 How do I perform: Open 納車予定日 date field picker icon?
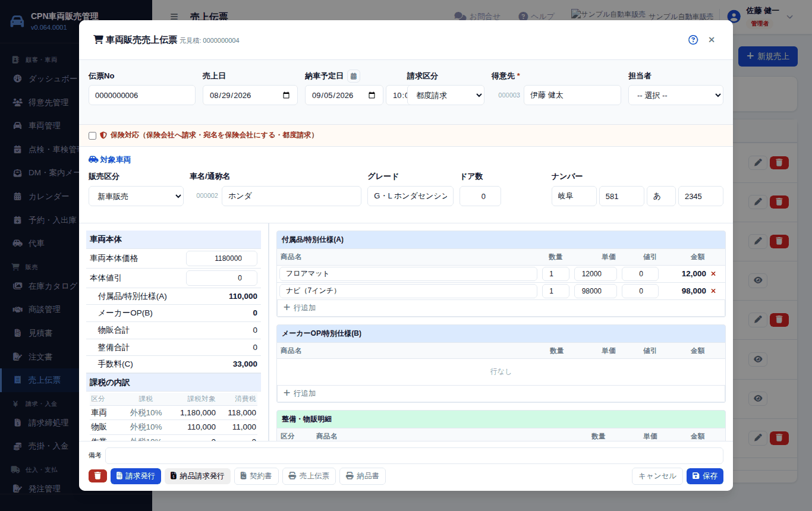[372, 95]
